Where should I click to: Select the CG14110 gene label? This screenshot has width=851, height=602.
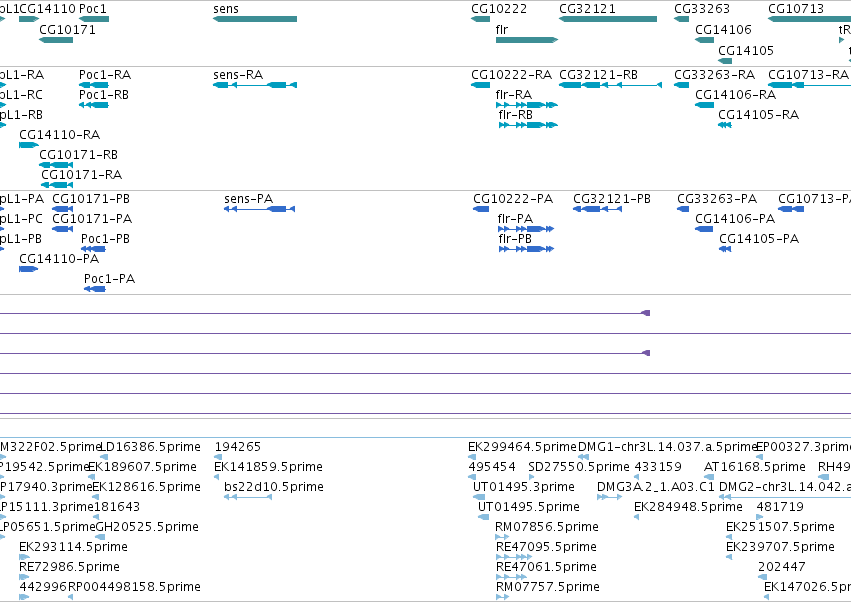point(48,9)
